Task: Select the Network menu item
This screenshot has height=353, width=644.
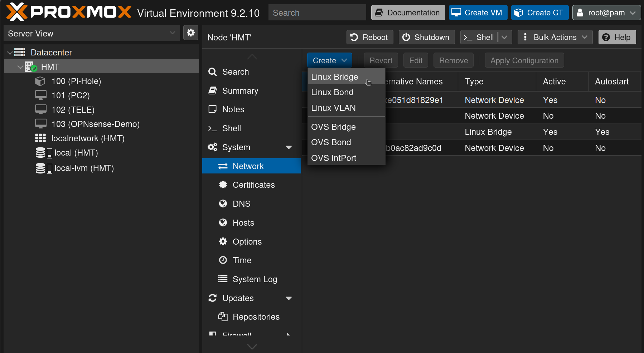Action: click(x=252, y=166)
